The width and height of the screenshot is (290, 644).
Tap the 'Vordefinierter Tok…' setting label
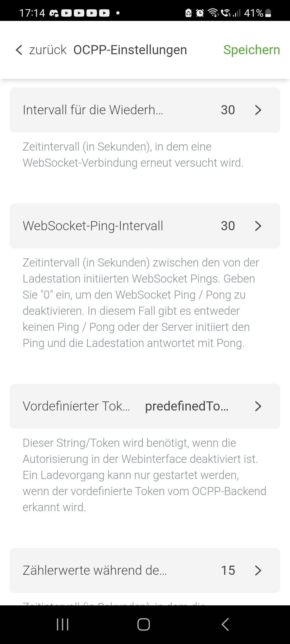pos(76,406)
